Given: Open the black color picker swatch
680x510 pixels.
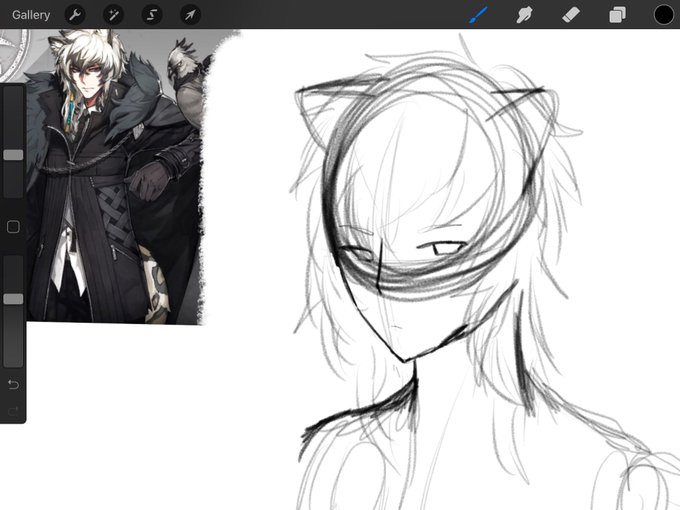Looking at the screenshot, I should coord(664,15).
